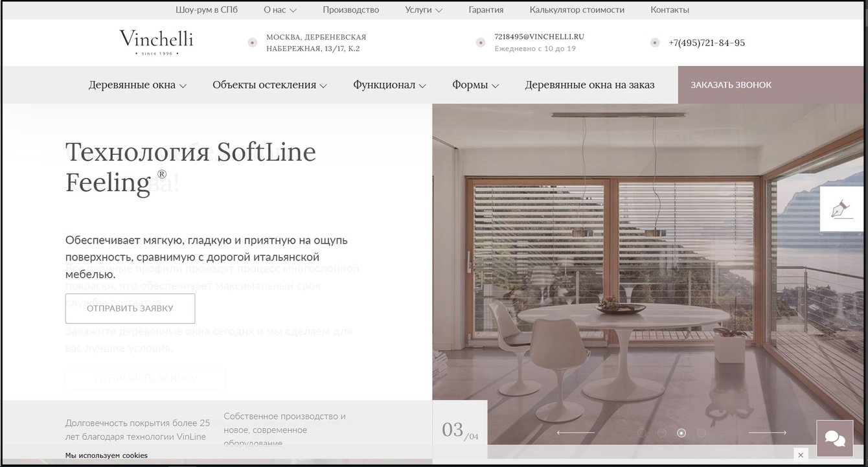The image size is (868, 467).
Task: Click the location marker icon beside the Moscow address
Action: (253, 43)
